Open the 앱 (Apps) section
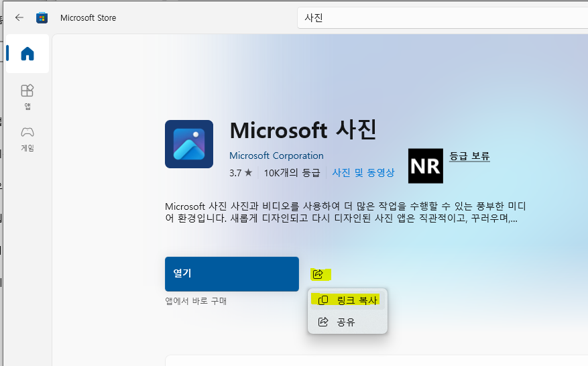Image resolution: width=588 pixels, height=366 pixels. pos(27,97)
